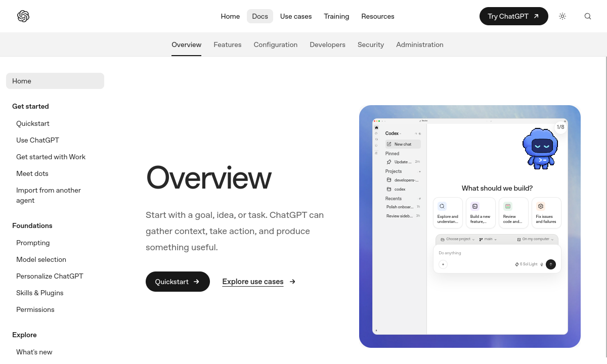
Task: Switch to the Developers tab
Action: [x=328, y=44]
